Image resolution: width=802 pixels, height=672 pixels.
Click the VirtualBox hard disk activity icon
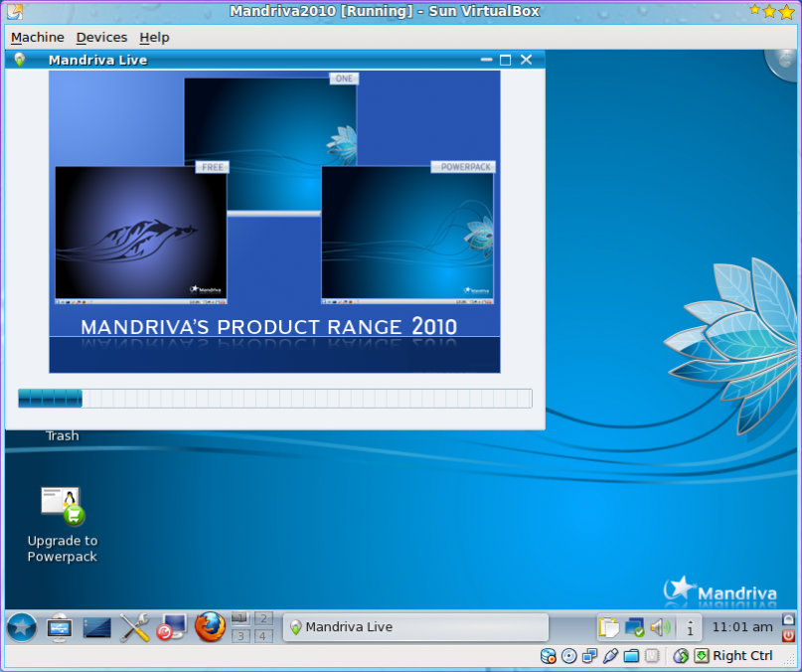548,655
